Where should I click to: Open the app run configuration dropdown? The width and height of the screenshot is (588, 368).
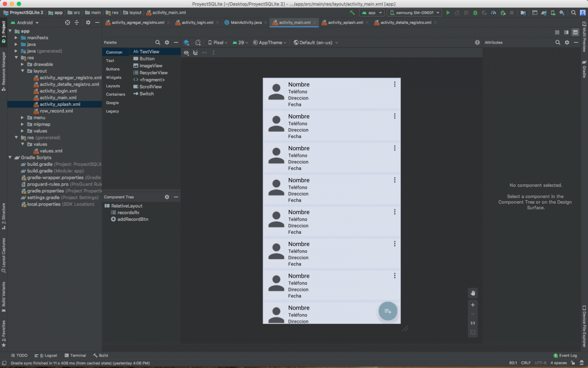pyautogui.click(x=372, y=13)
